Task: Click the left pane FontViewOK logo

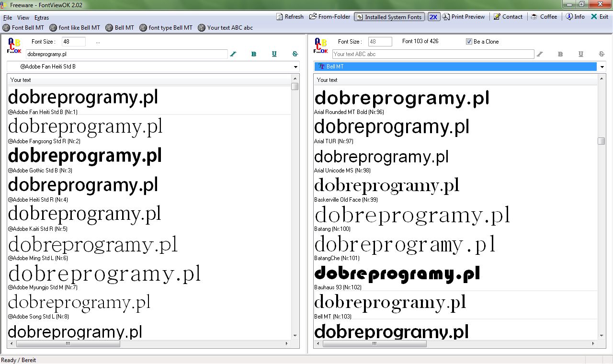Action: coord(14,46)
